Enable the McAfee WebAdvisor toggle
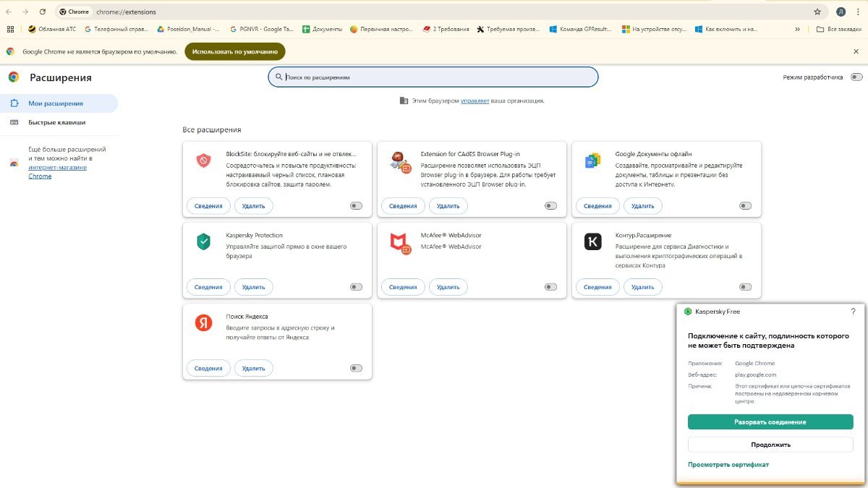 [550, 287]
